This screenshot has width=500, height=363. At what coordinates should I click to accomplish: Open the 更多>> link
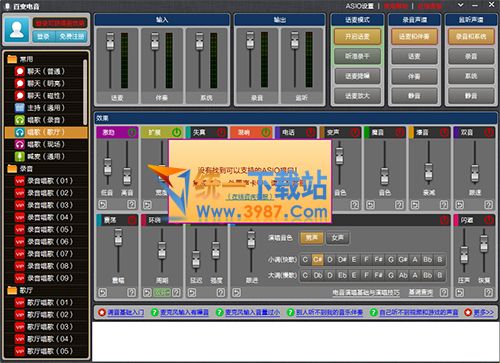pyautogui.click(x=483, y=313)
